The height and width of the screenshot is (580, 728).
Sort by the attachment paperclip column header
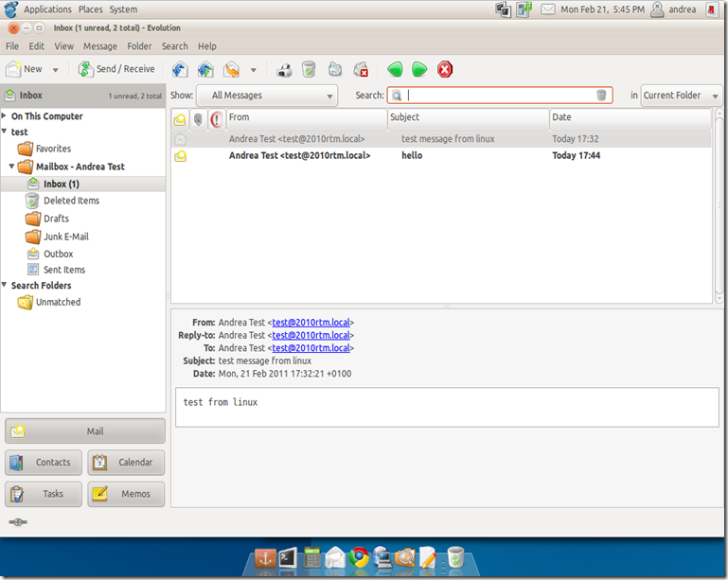198,120
